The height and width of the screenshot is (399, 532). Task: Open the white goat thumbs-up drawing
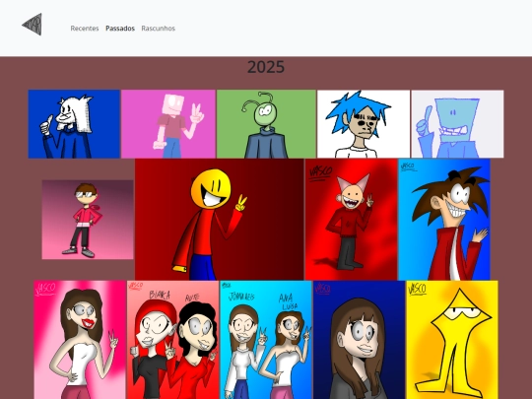[74, 124]
